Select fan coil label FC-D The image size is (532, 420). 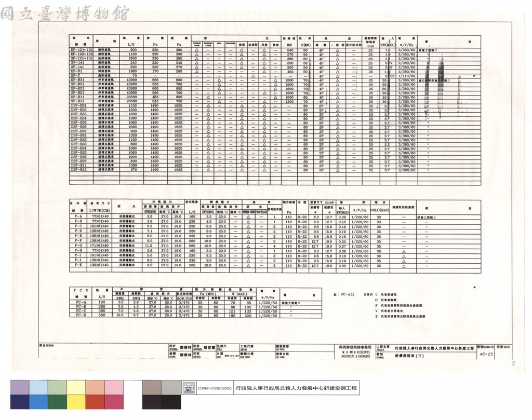(81, 315)
